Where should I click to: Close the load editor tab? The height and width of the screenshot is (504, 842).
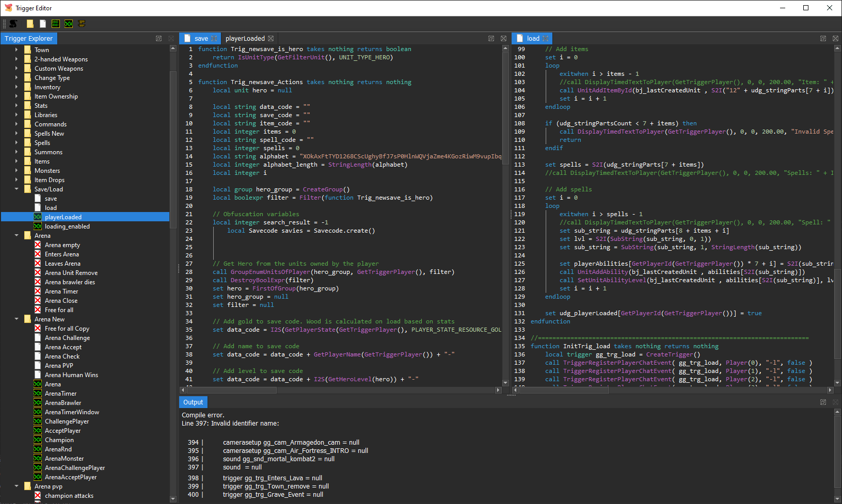[546, 39]
